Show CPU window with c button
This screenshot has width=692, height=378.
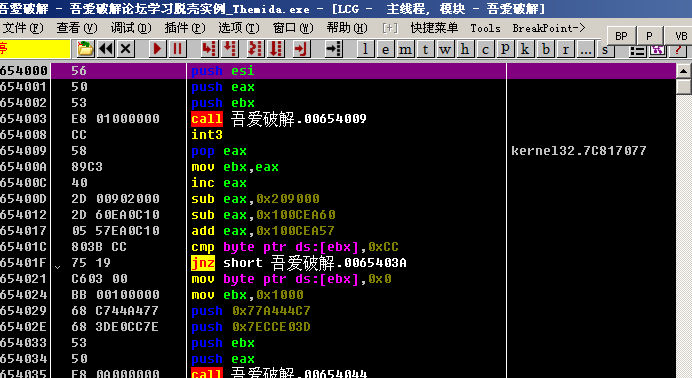tap(485, 49)
